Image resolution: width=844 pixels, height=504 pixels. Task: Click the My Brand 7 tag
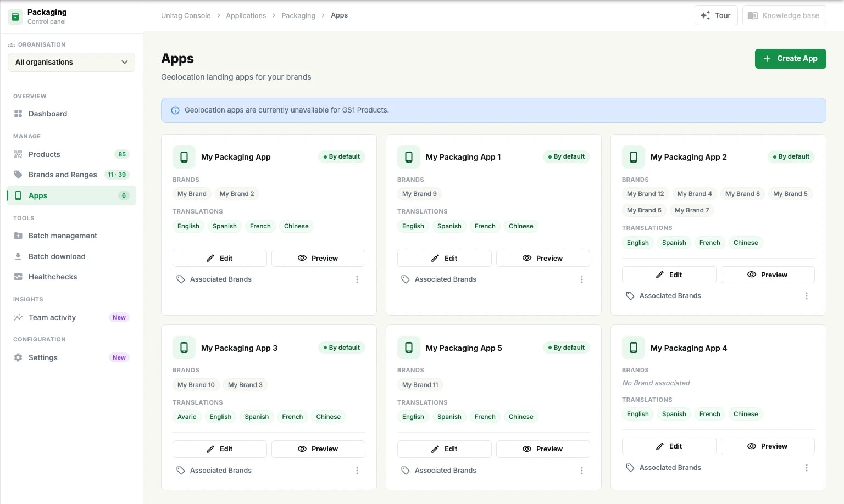point(692,210)
